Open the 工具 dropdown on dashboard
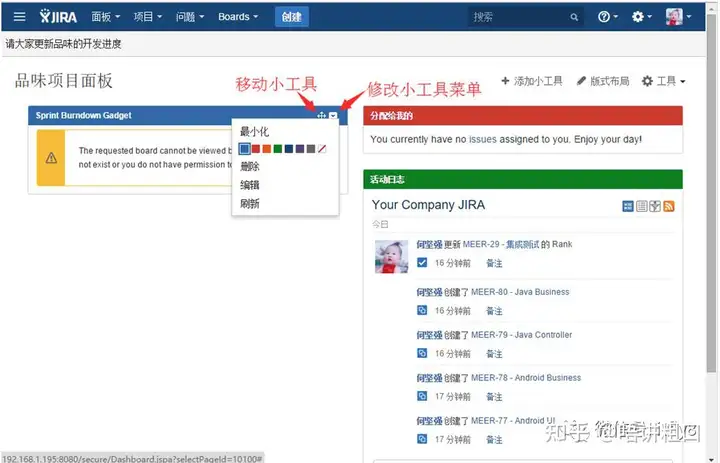The image size is (720, 463). [664, 81]
